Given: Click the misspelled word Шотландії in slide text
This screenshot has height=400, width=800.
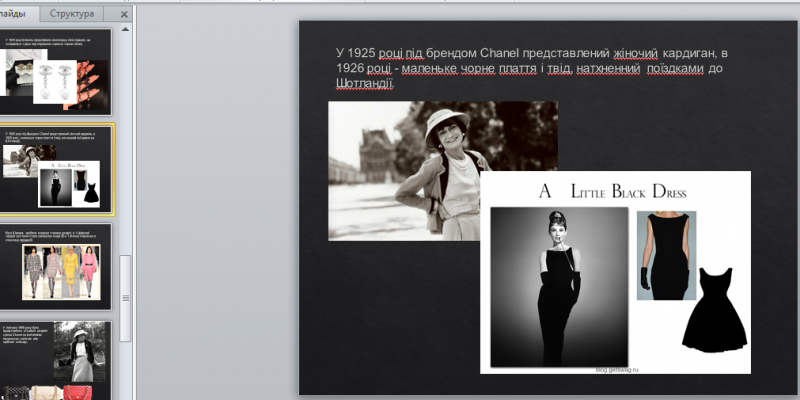Looking at the screenshot, I should tap(364, 83).
